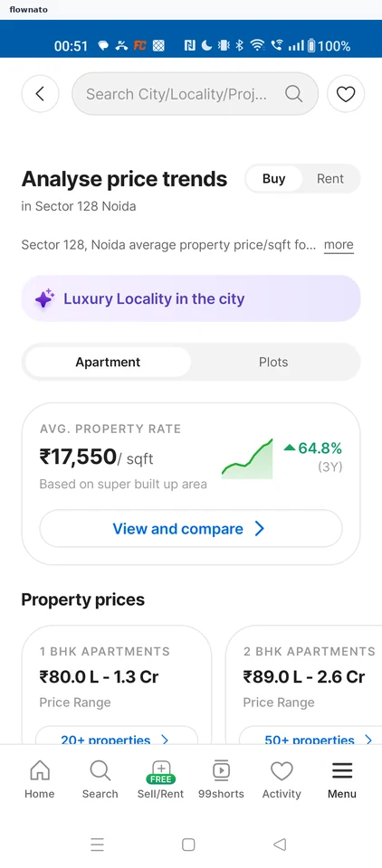Tap Luxury Locality in the city banner
The image size is (382, 868).
tap(191, 298)
